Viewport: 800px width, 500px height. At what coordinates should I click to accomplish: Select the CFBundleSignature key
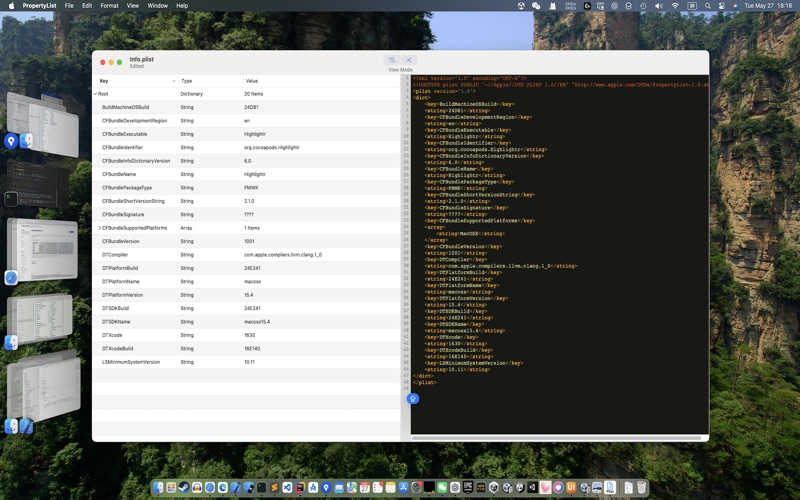pos(123,214)
